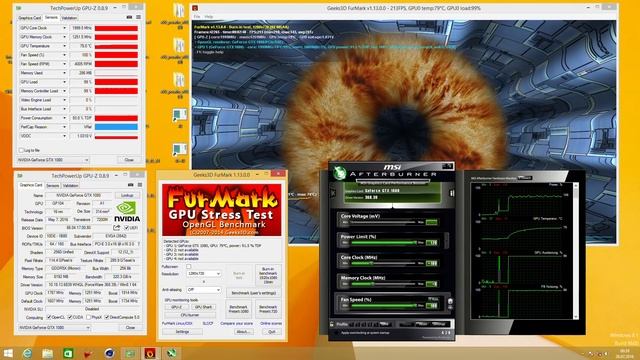Toggle CUDA computing checkbox
Image resolution: width=640 pixels, height=360 pixels.
coord(70,317)
